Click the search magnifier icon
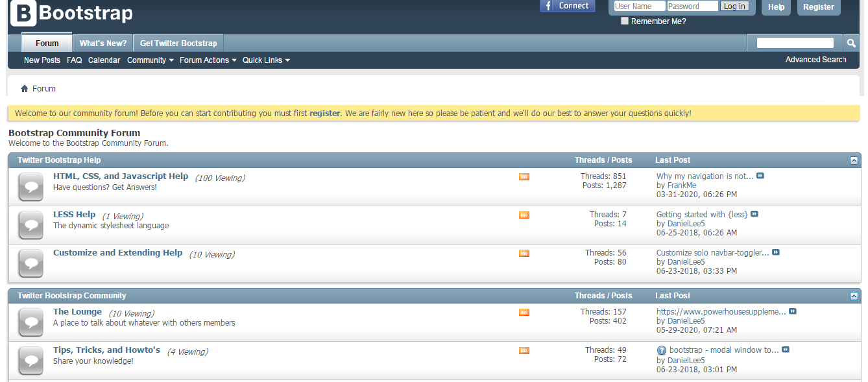 (x=851, y=43)
